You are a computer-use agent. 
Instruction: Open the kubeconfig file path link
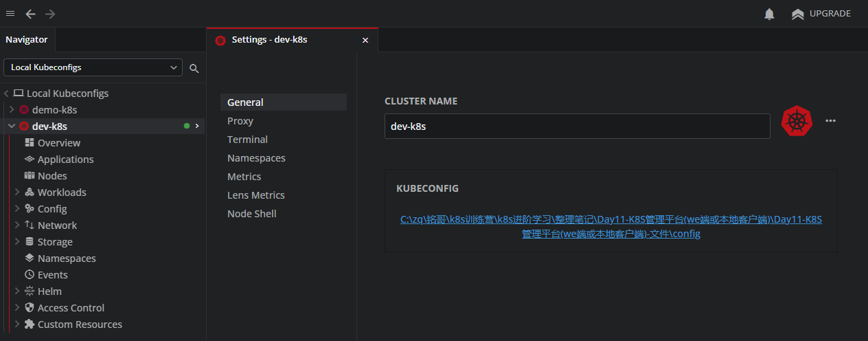611,227
